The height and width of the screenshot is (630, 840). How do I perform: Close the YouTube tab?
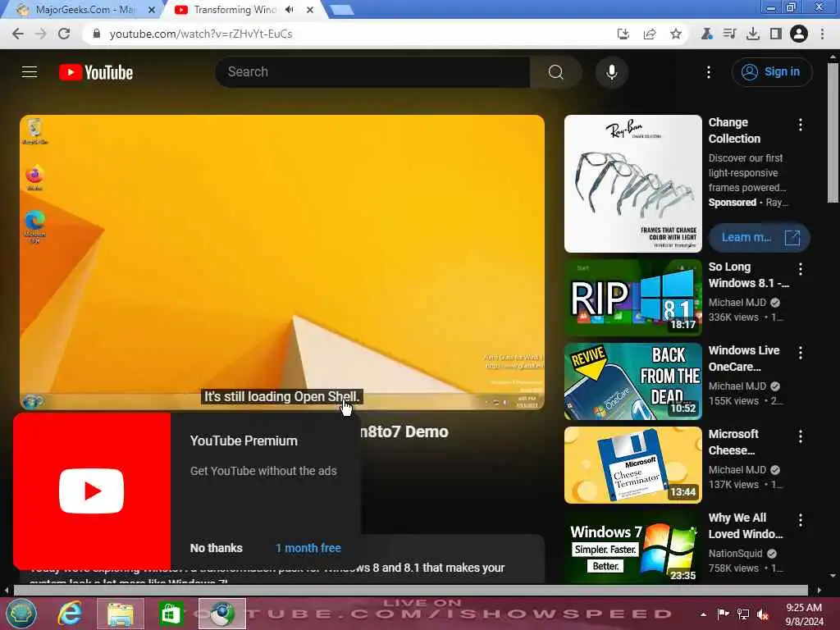coord(309,10)
